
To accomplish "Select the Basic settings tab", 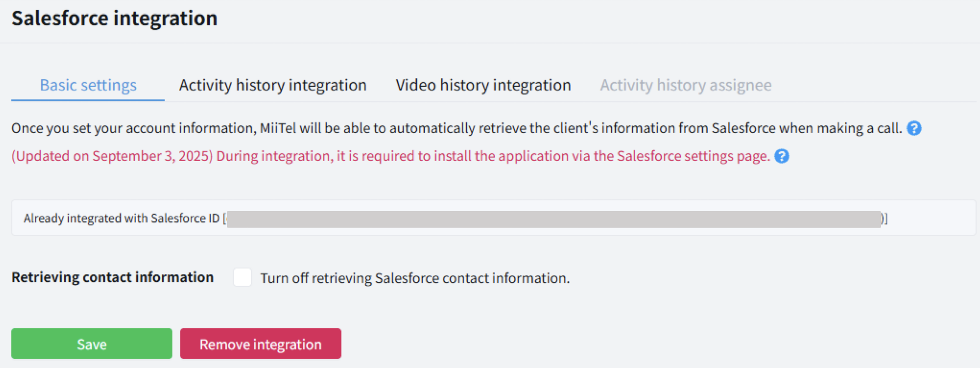I will [x=88, y=85].
